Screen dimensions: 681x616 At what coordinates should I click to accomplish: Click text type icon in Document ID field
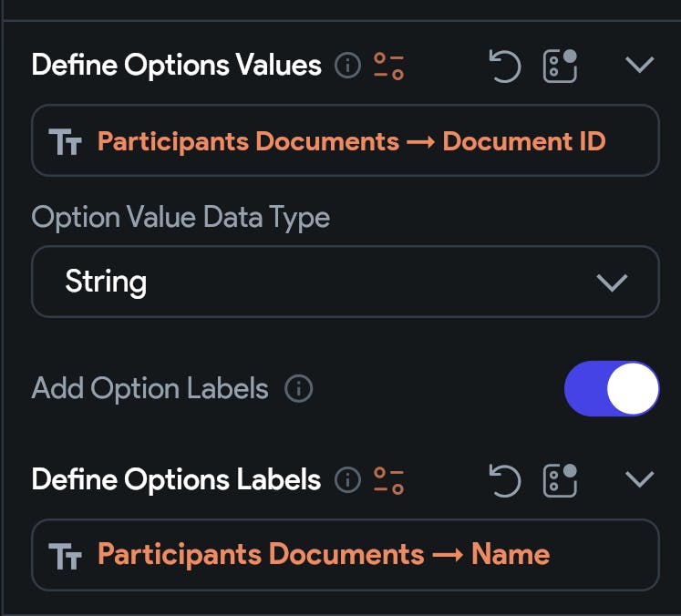[66, 142]
